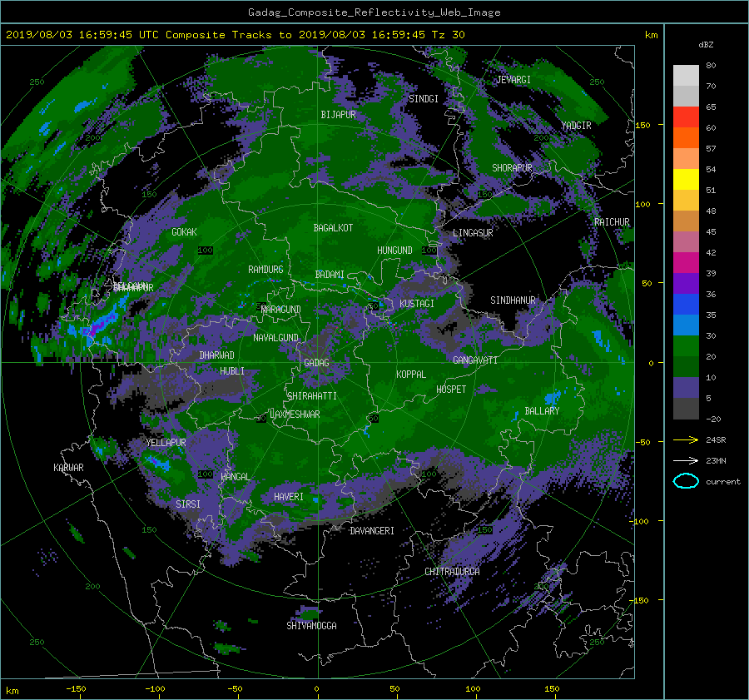Click the DAVANGERI city label
The image size is (749, 700).
[372, 531]
